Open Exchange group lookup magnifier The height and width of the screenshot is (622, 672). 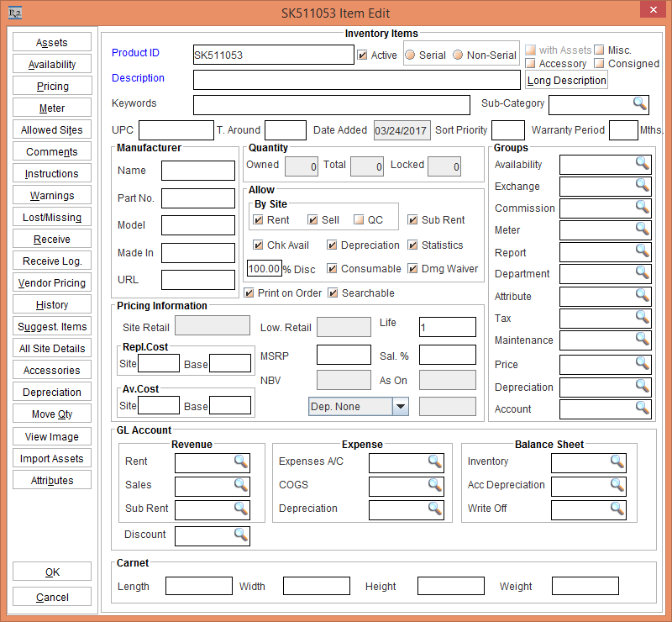click(x=643, y=185)
